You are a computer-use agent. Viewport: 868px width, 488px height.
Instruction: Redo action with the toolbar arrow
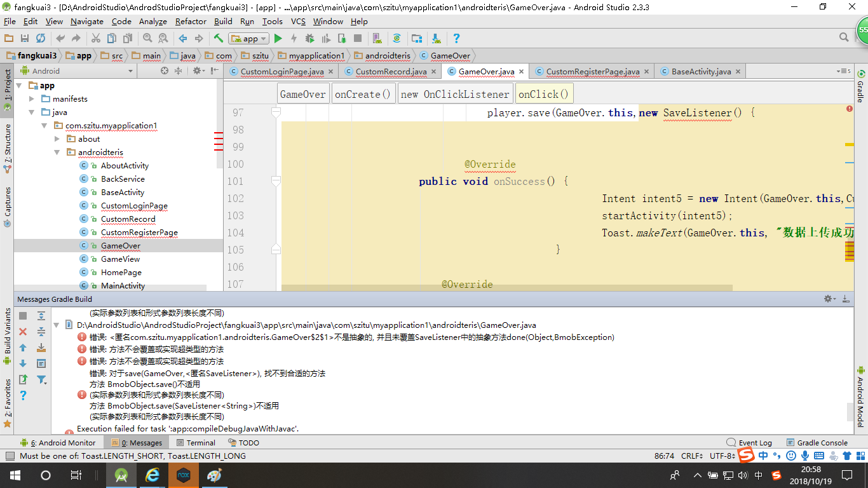[76, 39]
